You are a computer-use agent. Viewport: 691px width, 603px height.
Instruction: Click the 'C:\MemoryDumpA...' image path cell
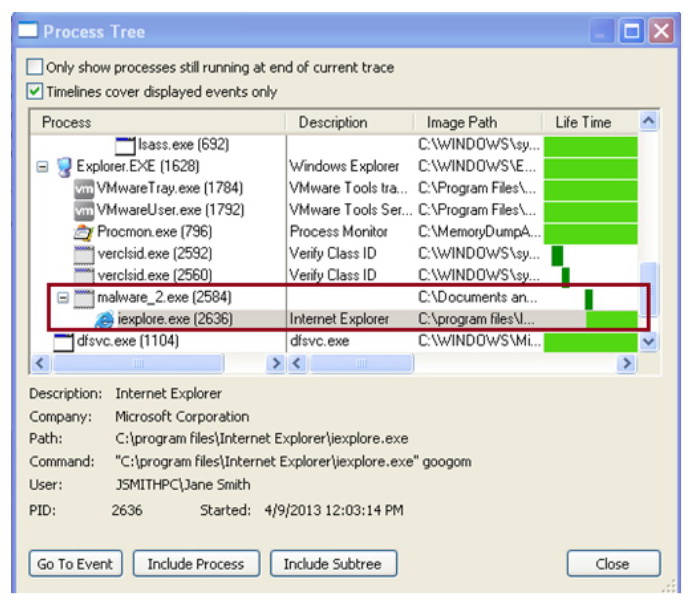(x=479, y=232)
